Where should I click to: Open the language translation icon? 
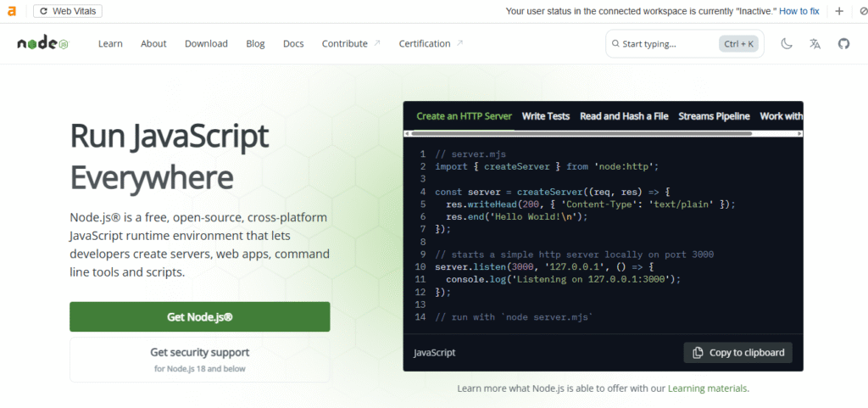815,44
